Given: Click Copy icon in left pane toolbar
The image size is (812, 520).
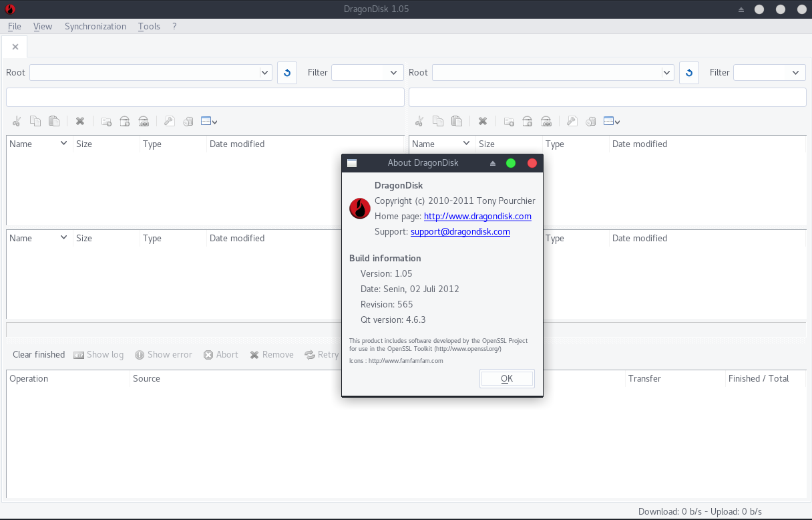Looking at the screenshot, I should [x=35, y=121].
